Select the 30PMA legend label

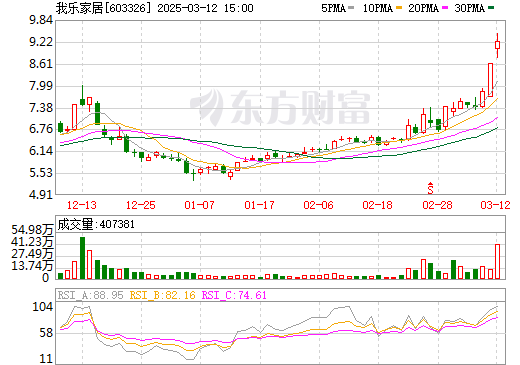click(470, 8)
